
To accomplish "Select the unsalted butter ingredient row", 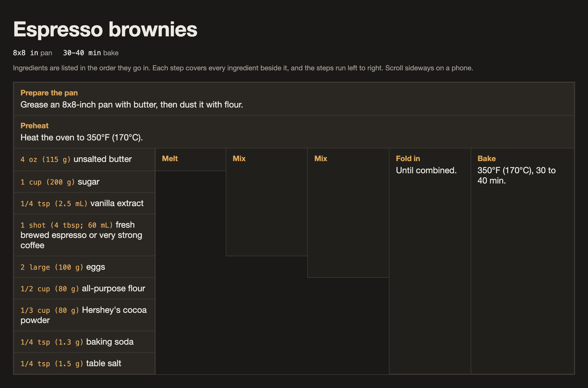I will tap(84, 160).
